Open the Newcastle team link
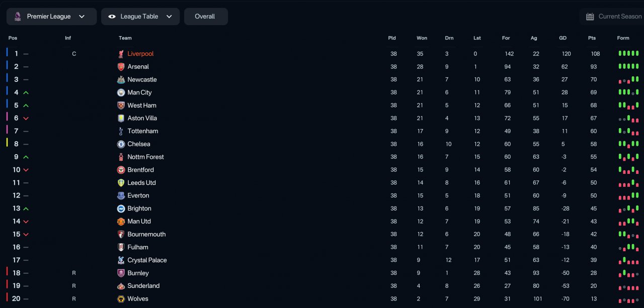The width and height of the screenshot is (644, 308). [142, 79]
